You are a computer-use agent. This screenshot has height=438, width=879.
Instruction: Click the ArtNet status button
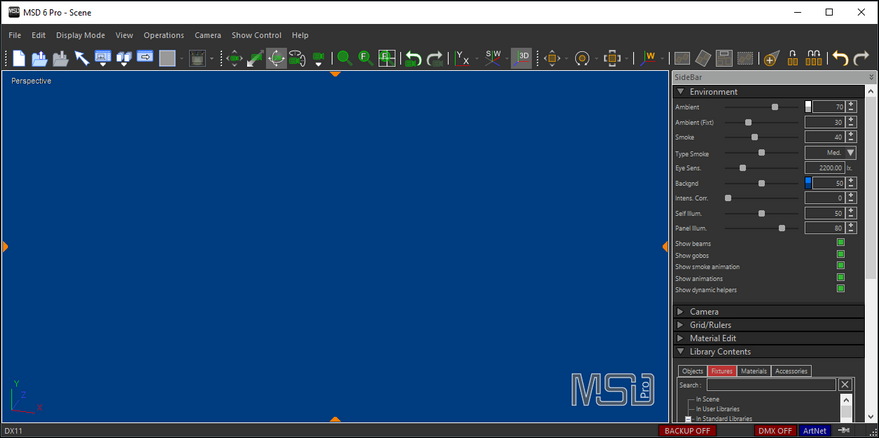pos(815,431)
